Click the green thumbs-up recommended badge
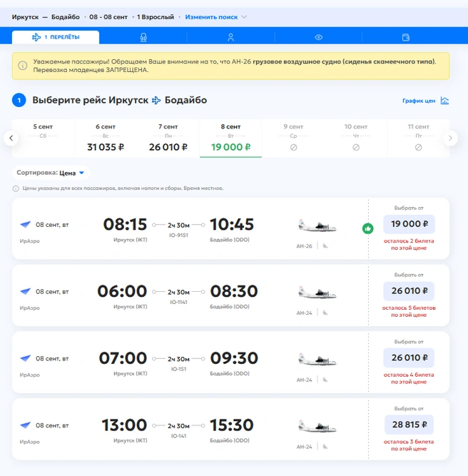This screenshot has width=468, height=476. (368, 228)
